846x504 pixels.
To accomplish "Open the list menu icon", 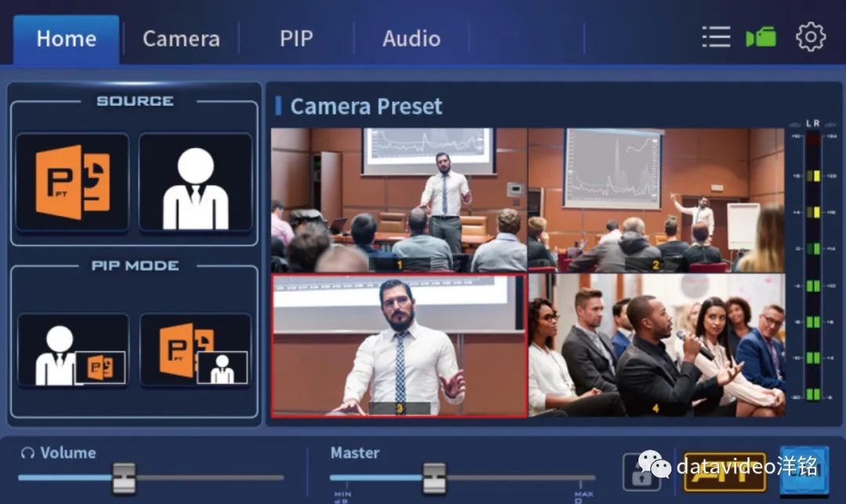I will click(x=716, y=38).
